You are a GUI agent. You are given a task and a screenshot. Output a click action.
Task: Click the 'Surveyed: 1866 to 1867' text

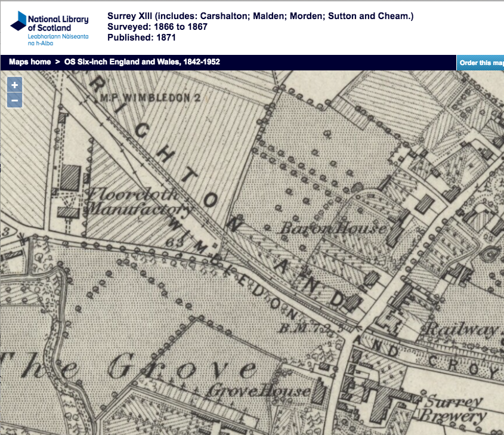tap(156, 27)
